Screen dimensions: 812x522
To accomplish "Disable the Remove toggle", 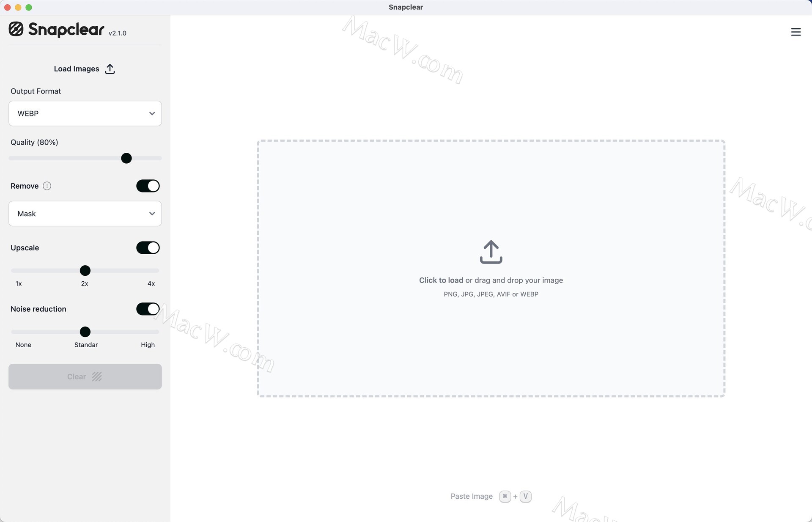I will pos(148,186).
